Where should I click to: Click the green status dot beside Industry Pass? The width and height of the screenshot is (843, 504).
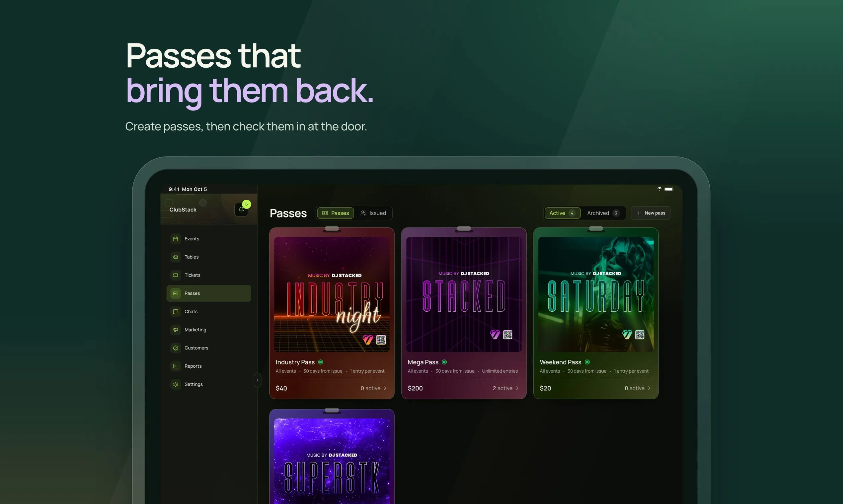[x=321, y=362]
